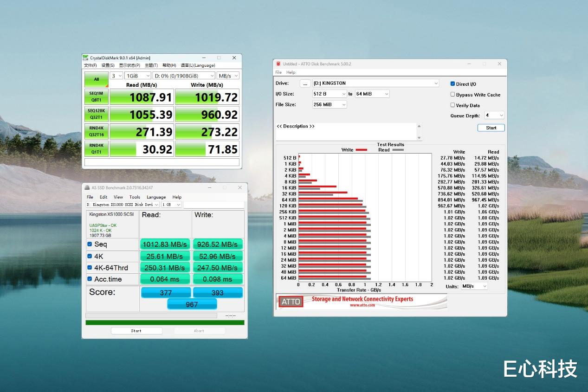588x392 pixels.
Task: Open the www.atto.com link in banner
Action: 362,305
